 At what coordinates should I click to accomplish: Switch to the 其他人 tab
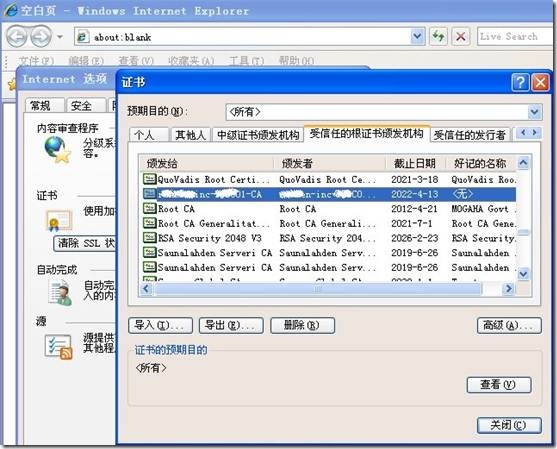(x=191, y=135)
